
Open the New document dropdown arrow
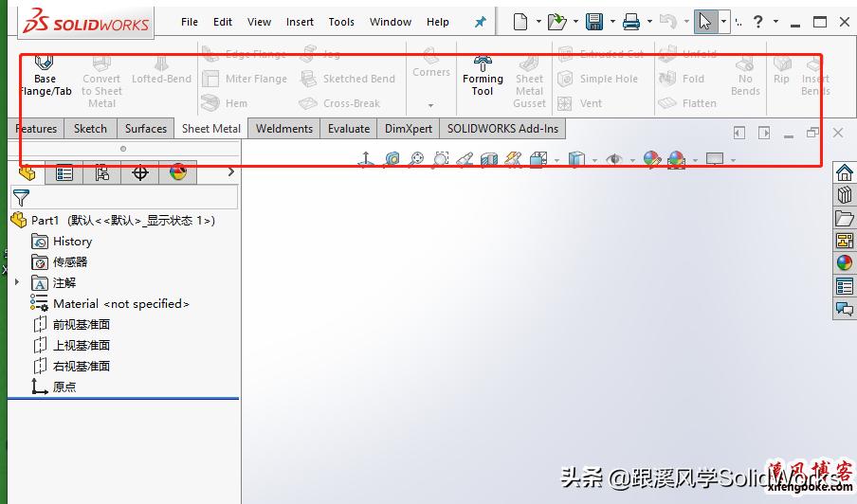pyautogui.click(x=538, y=22)
